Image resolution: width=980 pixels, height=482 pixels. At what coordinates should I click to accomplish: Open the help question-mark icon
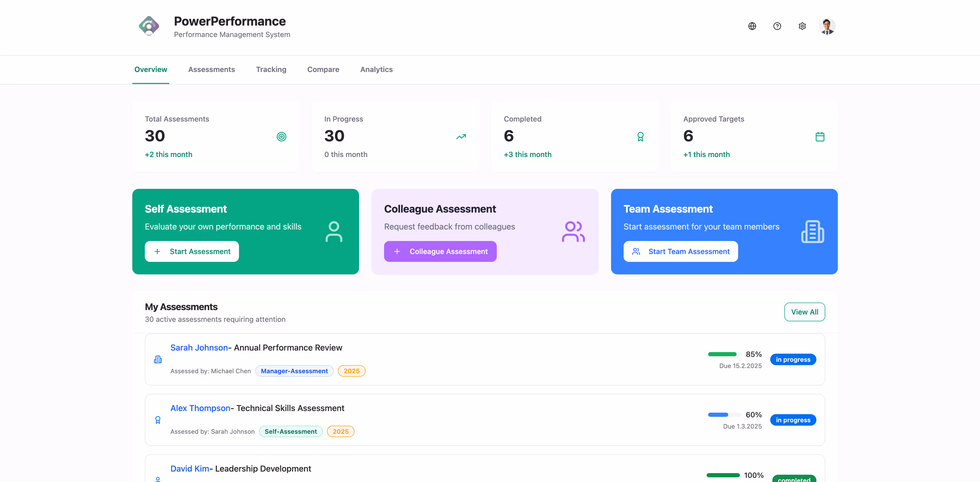pyautogui.click(x=777, y=26)
